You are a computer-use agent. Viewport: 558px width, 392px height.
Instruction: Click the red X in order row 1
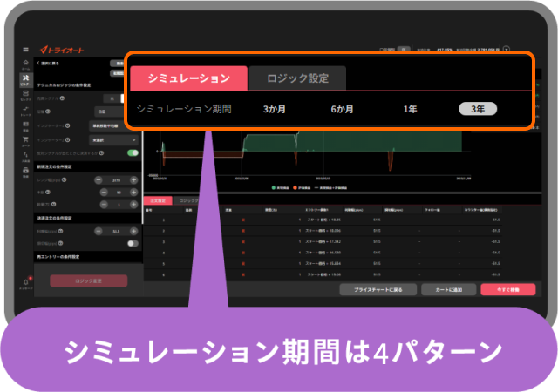(243, 220)
